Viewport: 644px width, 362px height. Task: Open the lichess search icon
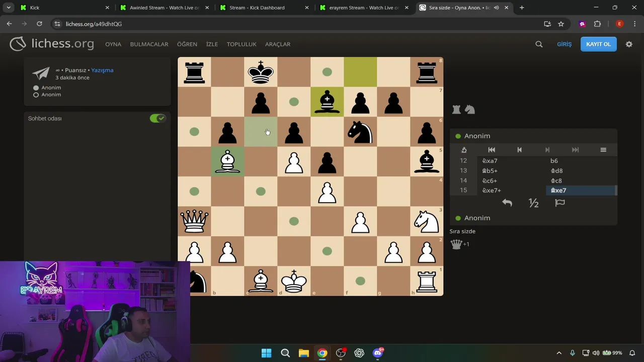pyautogui.click(x=539, y=44)
